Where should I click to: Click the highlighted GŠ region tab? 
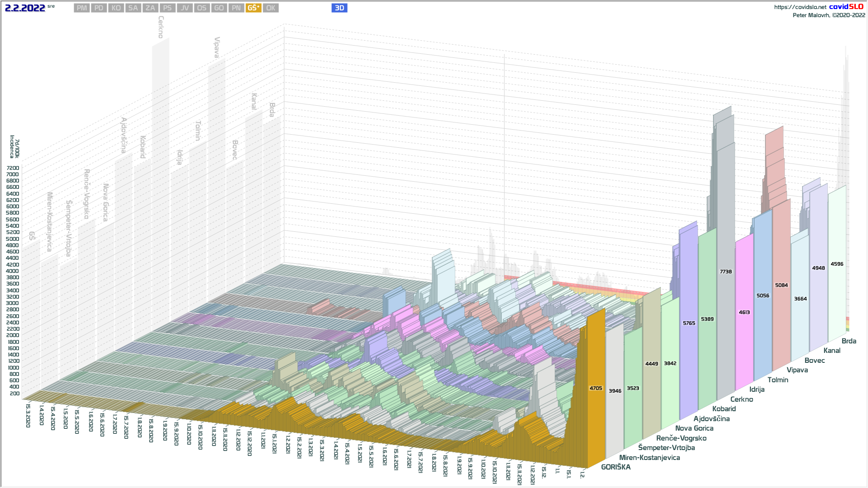(x=253, y=8)
